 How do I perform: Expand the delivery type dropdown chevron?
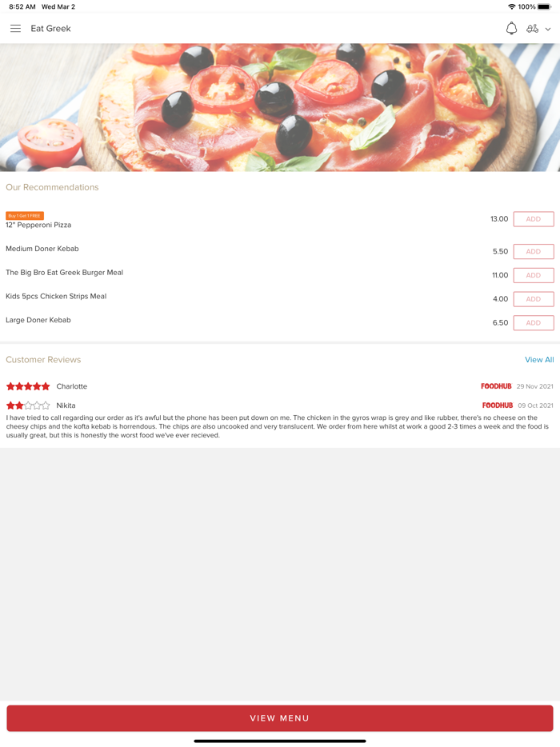[548, 29]
